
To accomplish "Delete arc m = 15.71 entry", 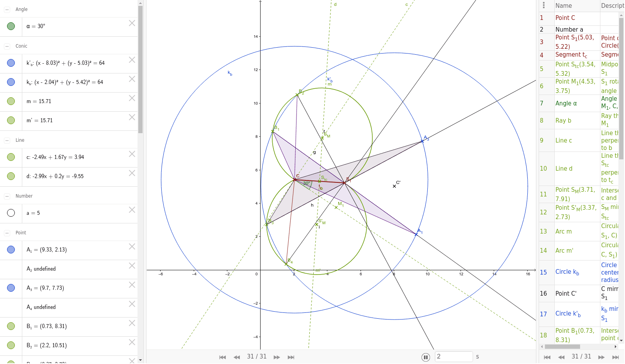I will coord(132,98).
